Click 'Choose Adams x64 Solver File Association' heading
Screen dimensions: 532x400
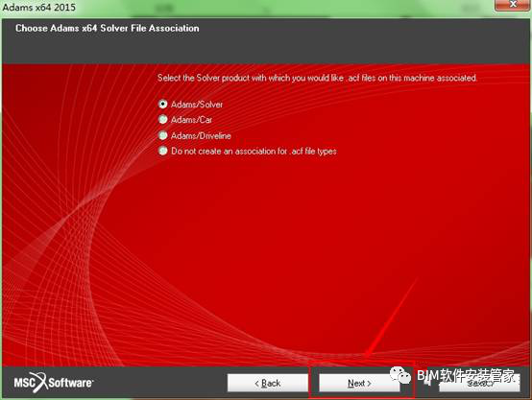[x=108, y=28]
